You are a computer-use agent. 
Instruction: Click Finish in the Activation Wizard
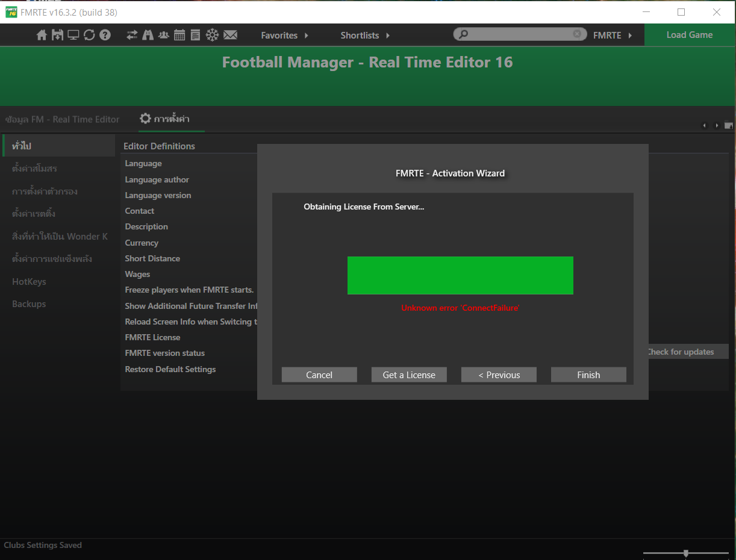tap(588, 375)
